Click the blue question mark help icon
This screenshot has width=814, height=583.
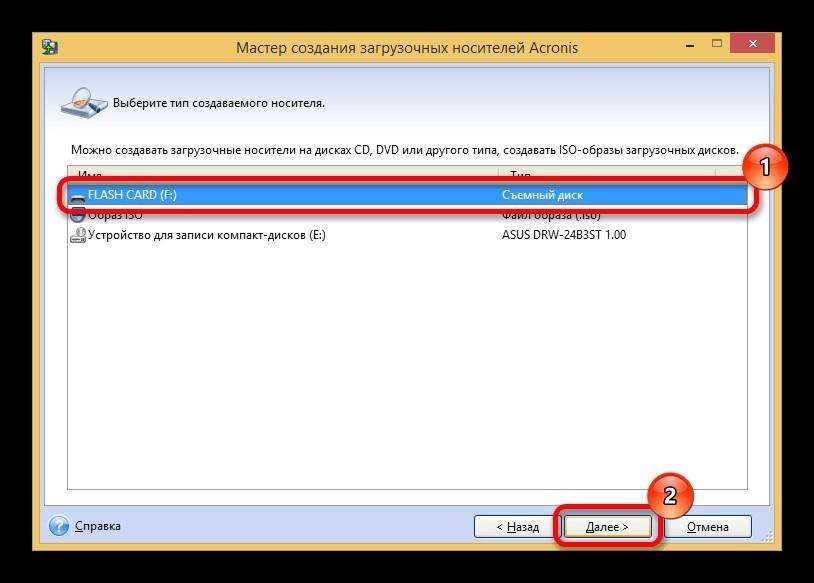point(59,526)
